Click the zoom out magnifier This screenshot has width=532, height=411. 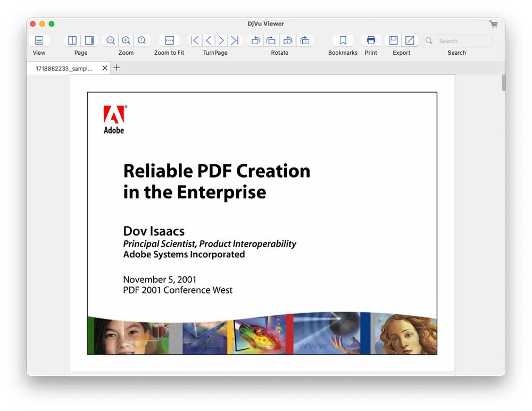coord(110,41)
